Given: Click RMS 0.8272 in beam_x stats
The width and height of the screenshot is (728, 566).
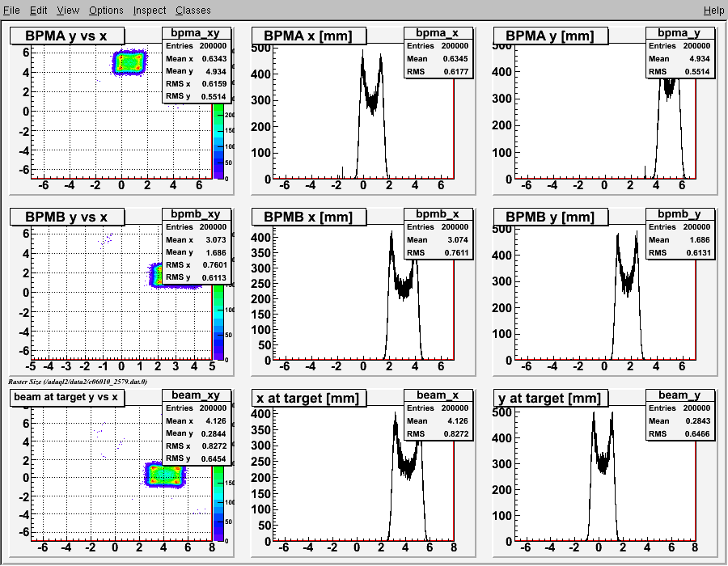Looking at the screenshot, I should pyautogui.click(x=438, y=433).
